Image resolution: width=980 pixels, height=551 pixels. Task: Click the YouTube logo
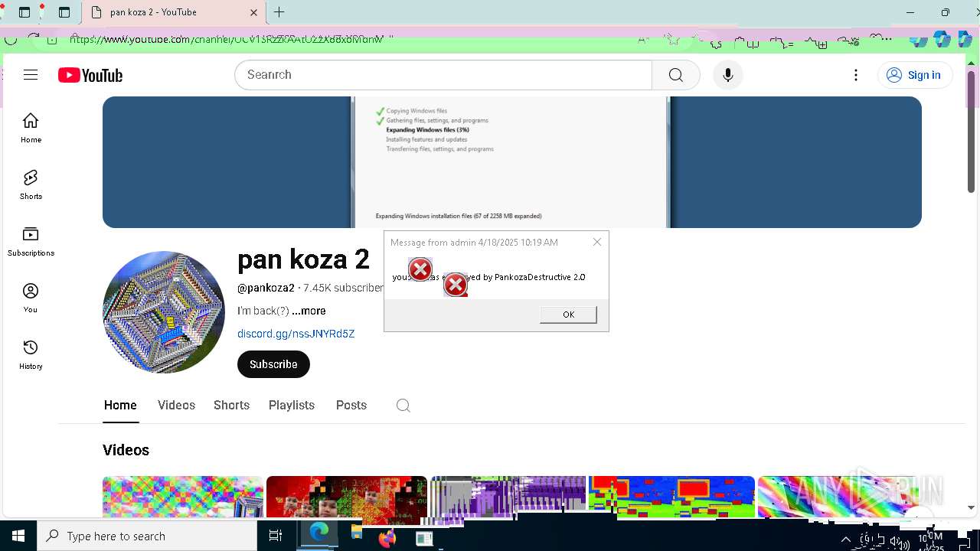click(x=90, y=75)
